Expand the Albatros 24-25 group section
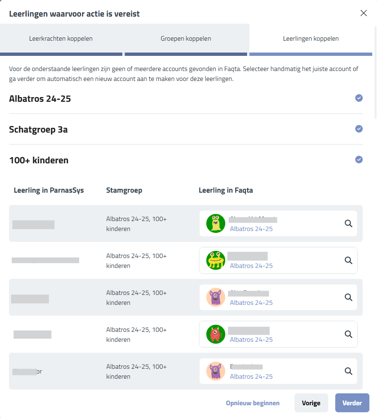Image resolution: width=377 pixels, height=418 pixels. pos(186,99)
